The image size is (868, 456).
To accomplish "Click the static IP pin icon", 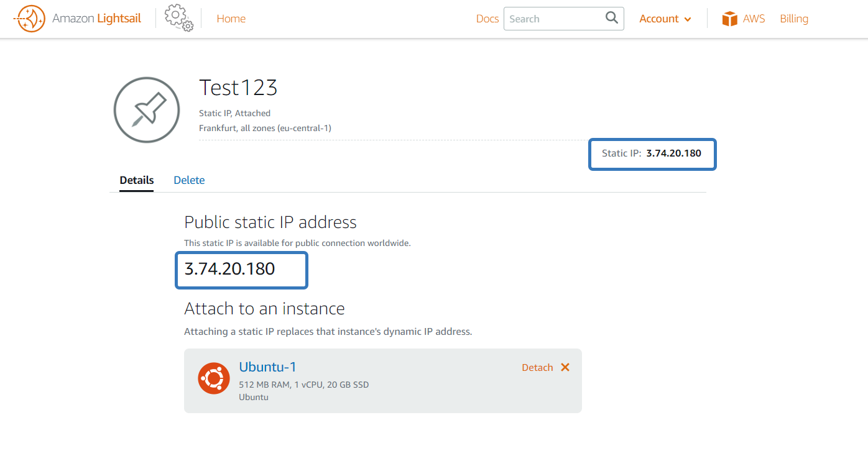I will [146, 110].
